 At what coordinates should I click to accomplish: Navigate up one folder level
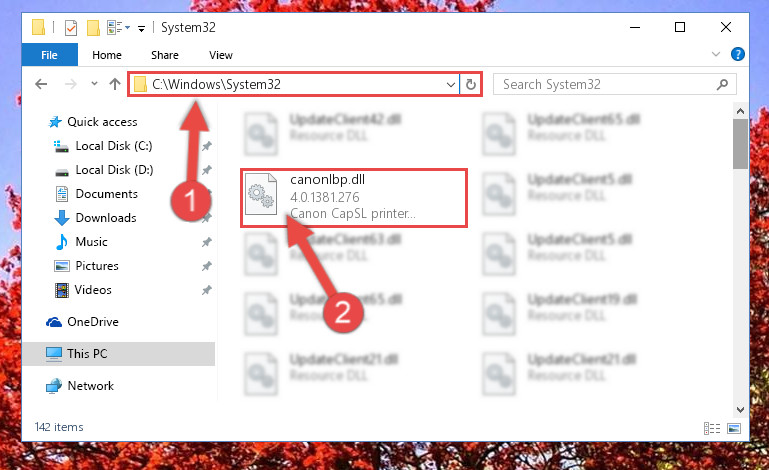coord(115,84)
